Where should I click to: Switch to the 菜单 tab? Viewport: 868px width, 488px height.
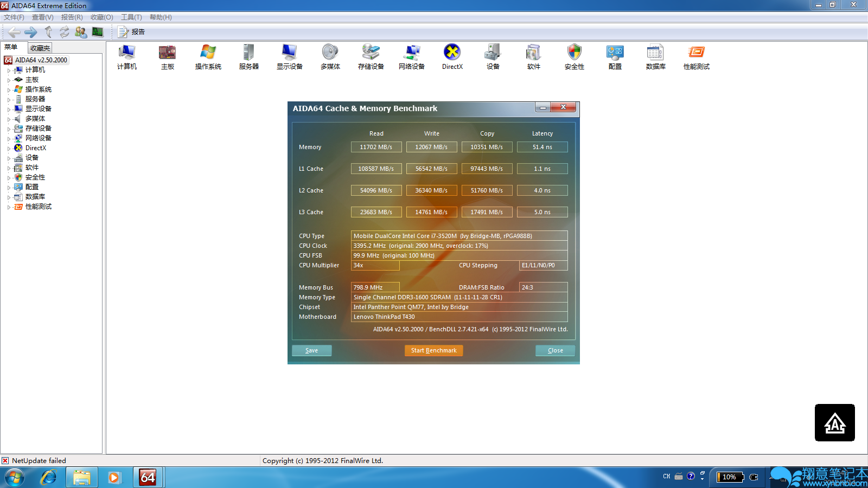tap(11, 47)
